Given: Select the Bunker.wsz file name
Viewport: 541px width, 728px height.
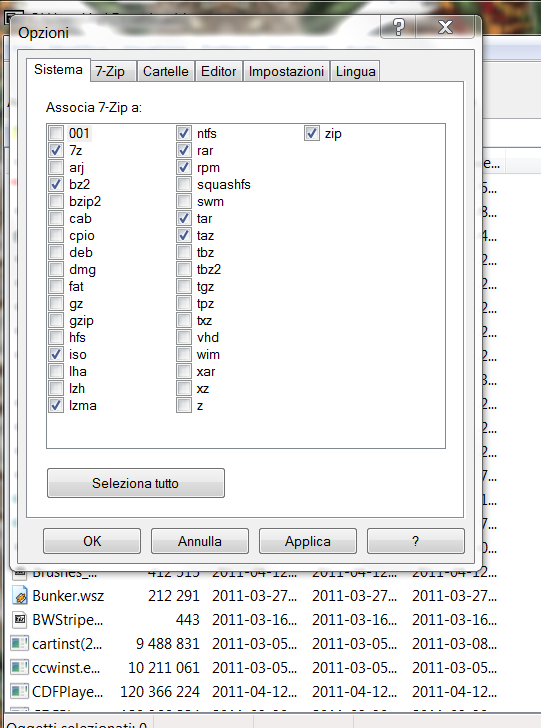Looking at the screenshot, I should 68,596.
